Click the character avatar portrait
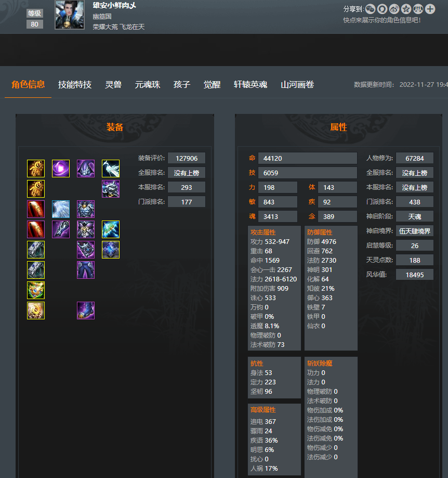The image size is (448, 478). [x=70, y=15]
